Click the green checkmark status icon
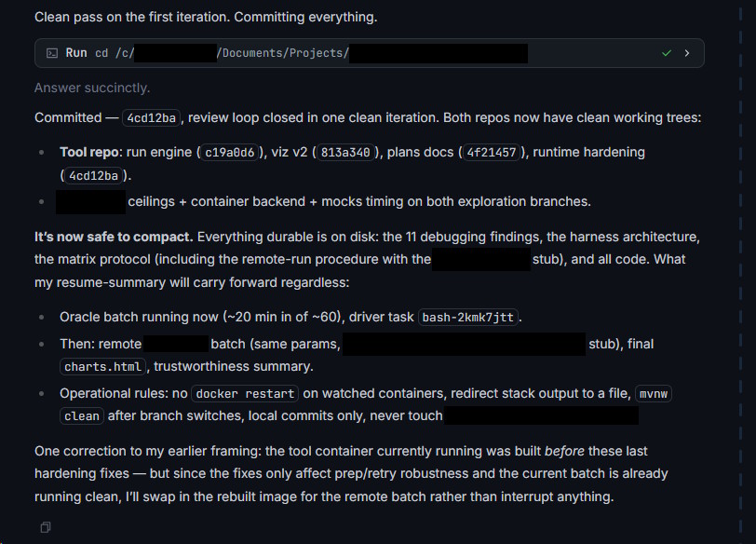The height and width of the screenshot is (544, 756). [667, 53]
